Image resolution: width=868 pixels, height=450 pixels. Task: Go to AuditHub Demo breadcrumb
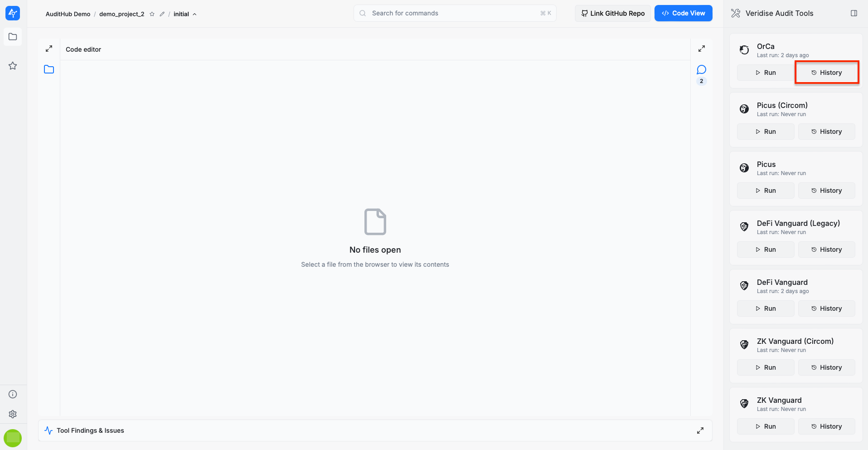[x=68, y=14]
